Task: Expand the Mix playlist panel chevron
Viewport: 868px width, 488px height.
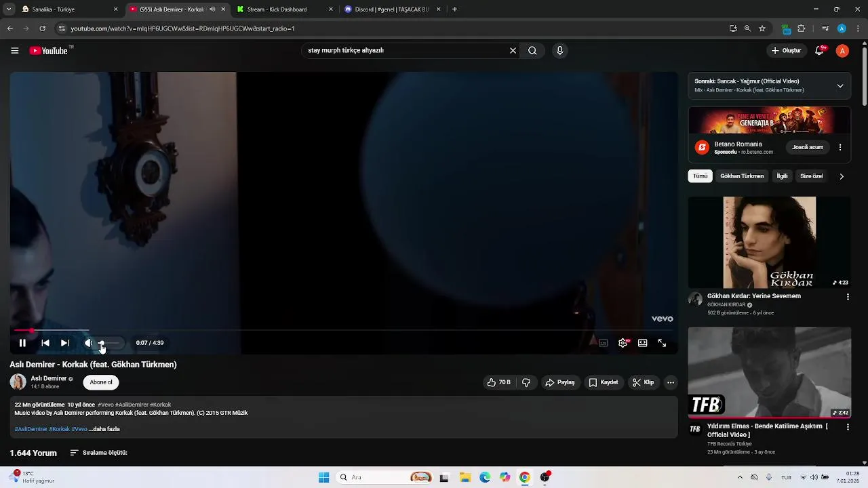Action: [x=840, y=85]
